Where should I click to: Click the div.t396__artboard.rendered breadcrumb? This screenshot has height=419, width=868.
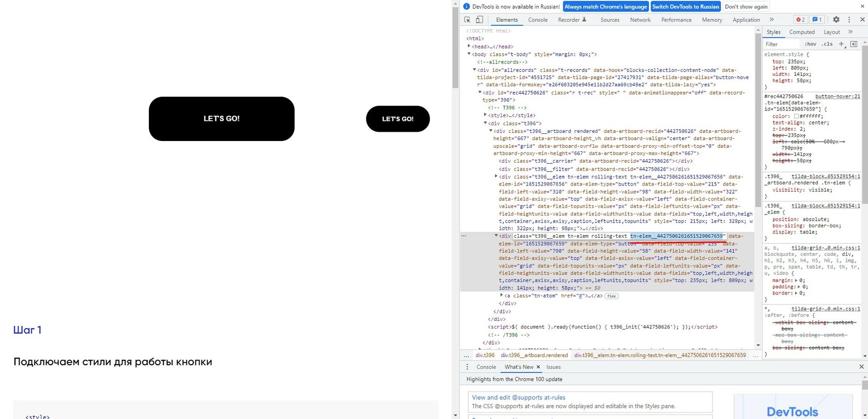pos(534,355)
